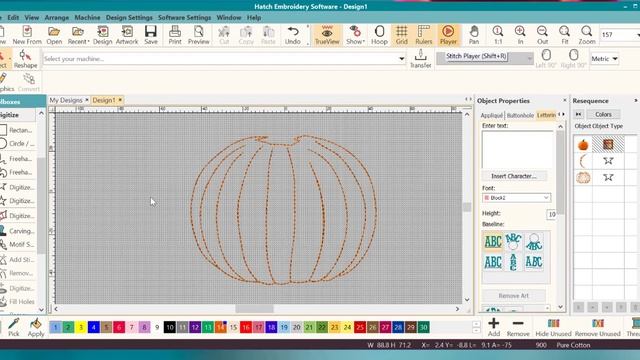Click Remove color from palette
The image size is (640, 360).
coord(518,327)
